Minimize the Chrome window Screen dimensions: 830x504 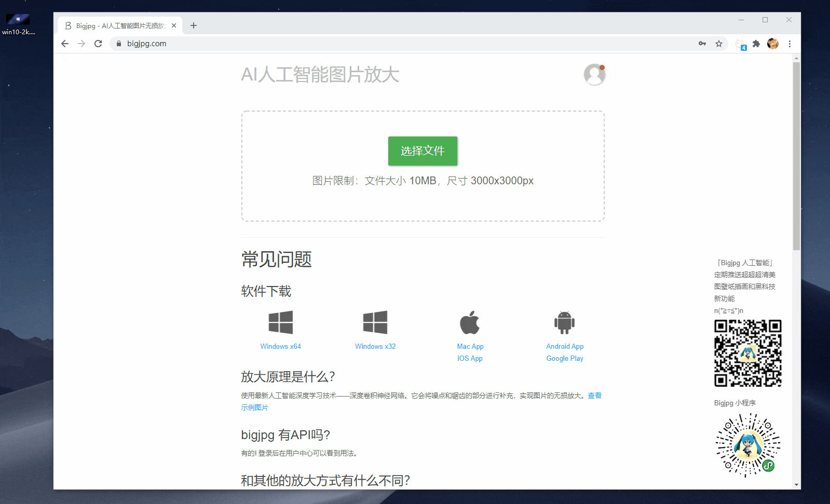coord(741,20)
